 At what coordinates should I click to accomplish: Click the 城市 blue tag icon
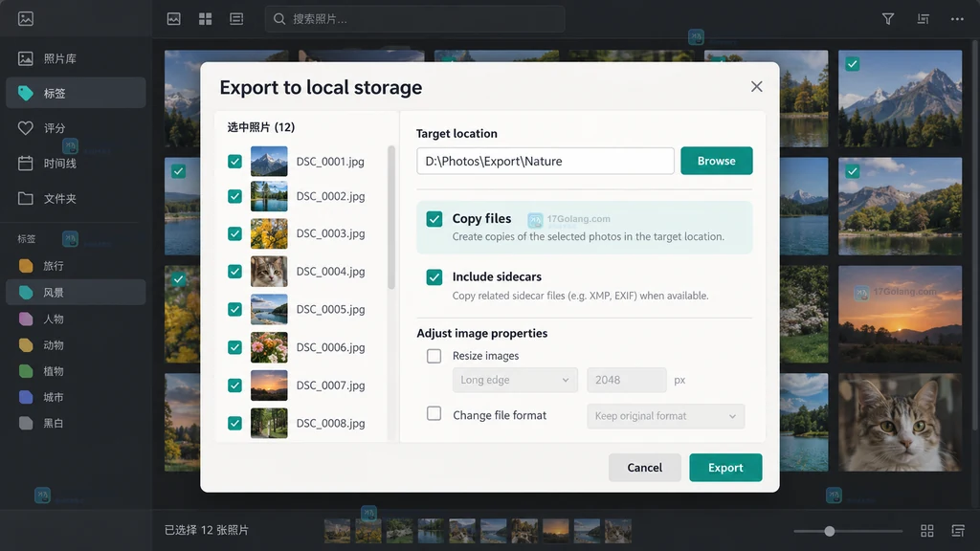(26, 397)
